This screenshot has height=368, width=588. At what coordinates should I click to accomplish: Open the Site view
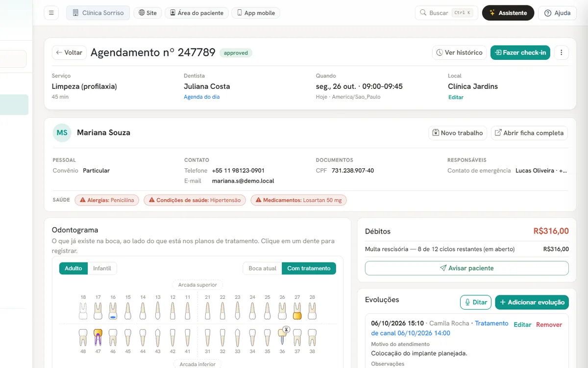point(148,13)
